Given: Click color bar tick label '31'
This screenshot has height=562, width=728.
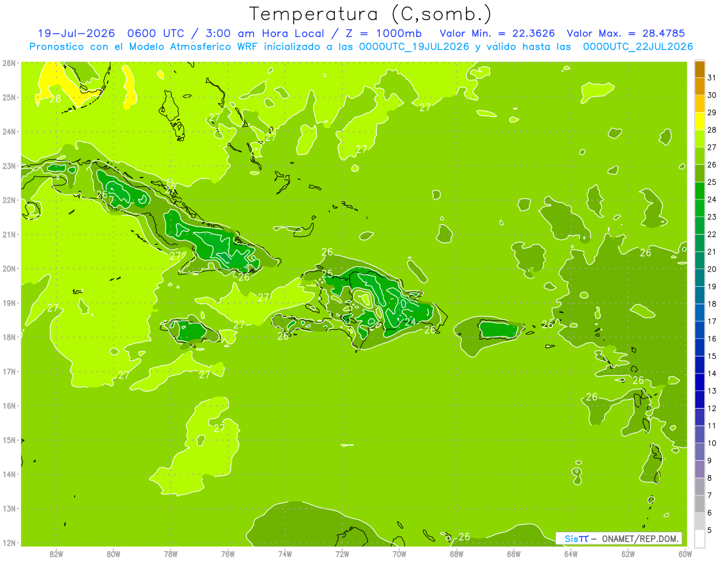Looking at the screenshot, I should (x=713, y=78).
